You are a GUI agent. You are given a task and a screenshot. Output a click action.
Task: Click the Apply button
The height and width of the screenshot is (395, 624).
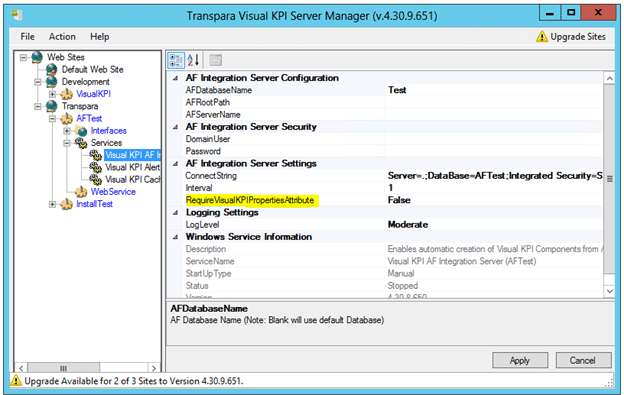tap(520, 360)
